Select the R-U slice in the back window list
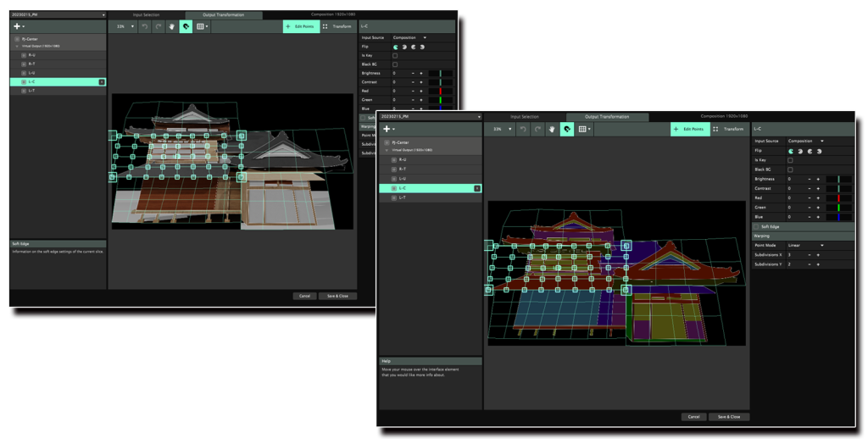868x439 pixels. click(x=32, y=55)
